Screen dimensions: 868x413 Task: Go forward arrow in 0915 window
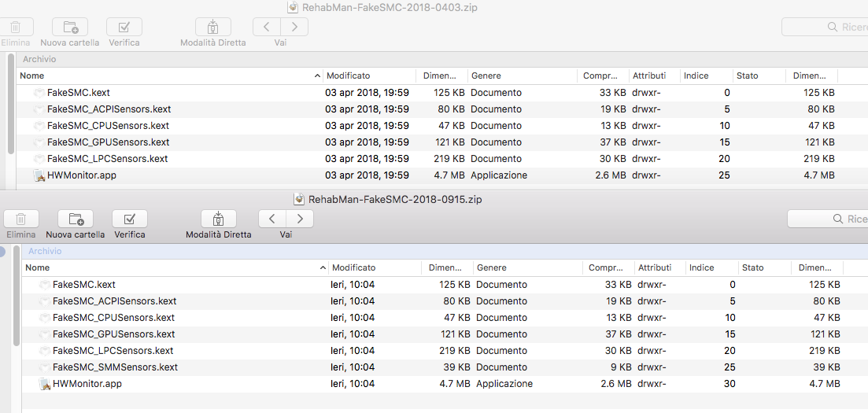tap(300, 219)
